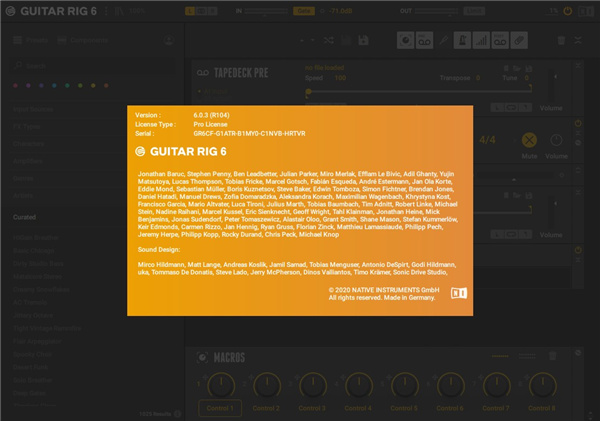Toggle the Limit button near OUT meter
This screenshot has width=600, height=421.
point(474,11)
